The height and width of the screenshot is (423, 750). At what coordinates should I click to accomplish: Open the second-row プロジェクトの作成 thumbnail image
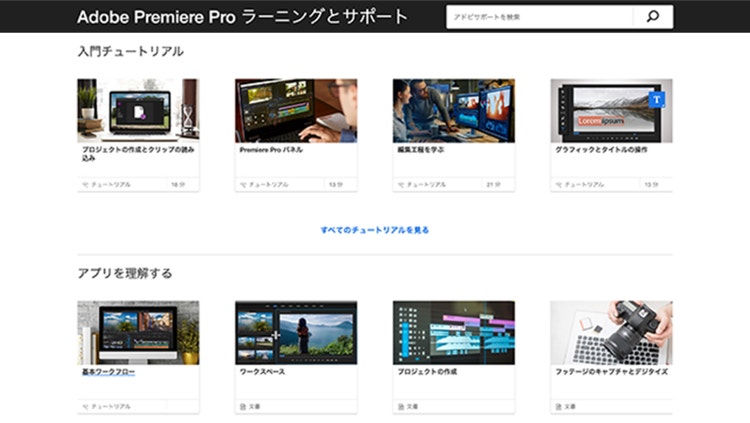[454, 333]
